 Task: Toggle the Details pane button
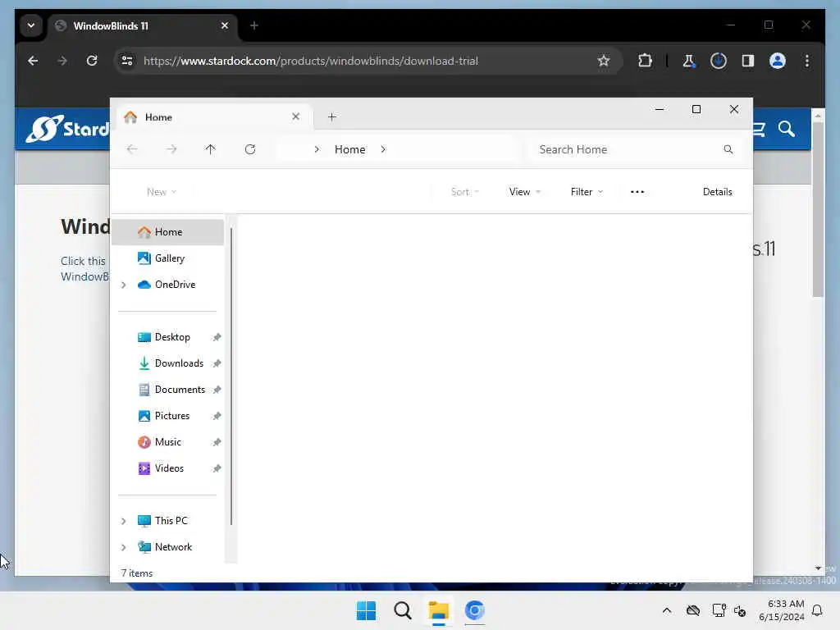click(717, 192)
